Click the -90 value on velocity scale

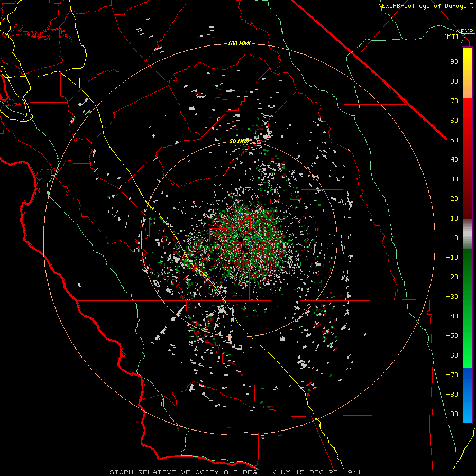pyautogui.click(x=452, y=414)
